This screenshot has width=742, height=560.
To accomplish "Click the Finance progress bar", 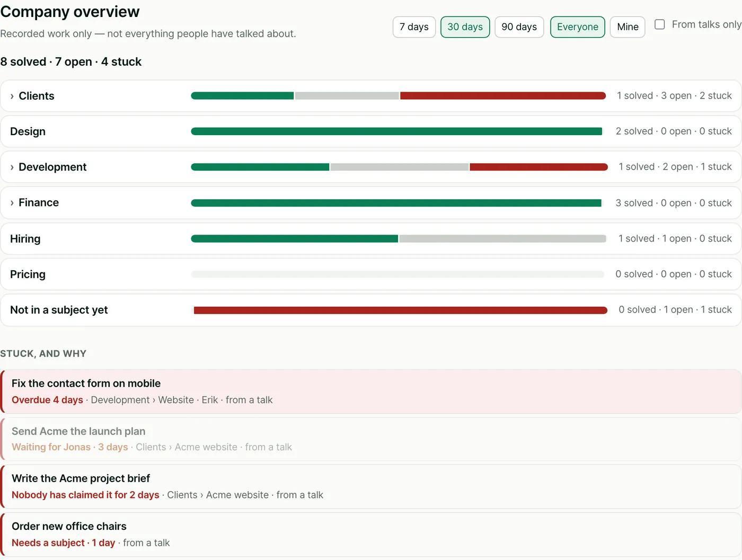I will point(396,203).
